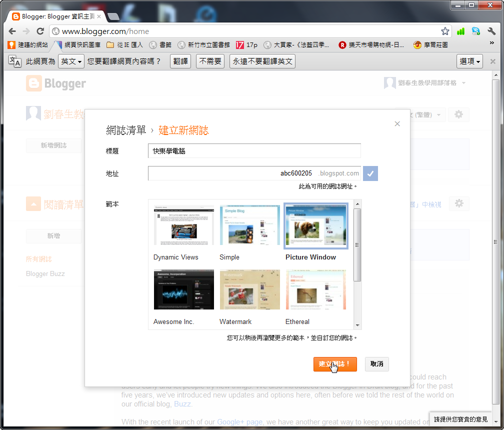
Task: Close the Blogger browser tab
Action: tap(99, 16)
